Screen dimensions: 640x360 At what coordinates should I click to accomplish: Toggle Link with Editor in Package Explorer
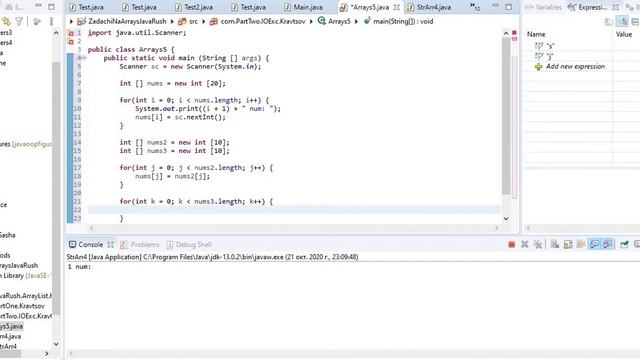pos(6,22)
